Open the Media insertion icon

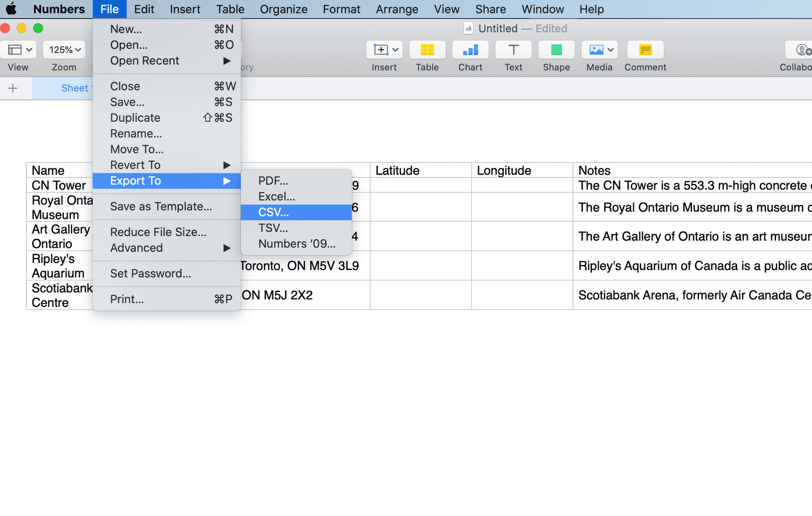[x=599, y=50]
